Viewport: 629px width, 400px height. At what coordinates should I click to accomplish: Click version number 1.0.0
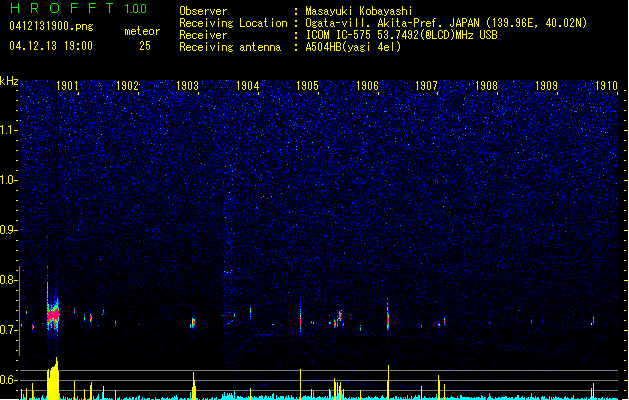click(136, 9)
